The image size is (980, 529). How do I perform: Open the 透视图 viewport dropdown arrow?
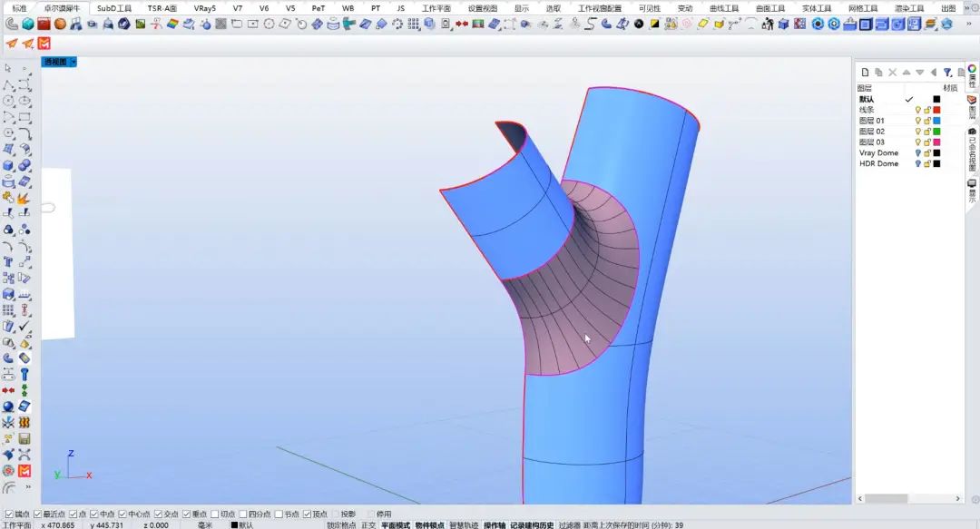click(x=73, y=62)
